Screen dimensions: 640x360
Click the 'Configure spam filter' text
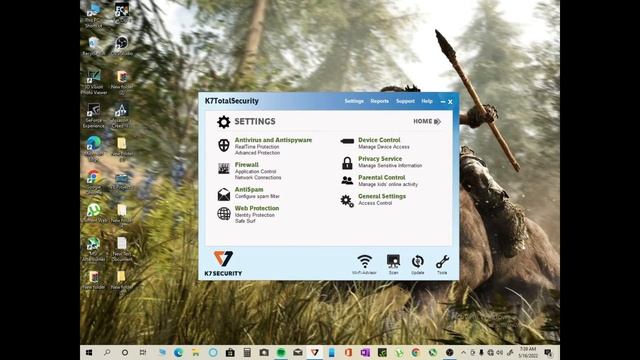click(x=257, y=196)
